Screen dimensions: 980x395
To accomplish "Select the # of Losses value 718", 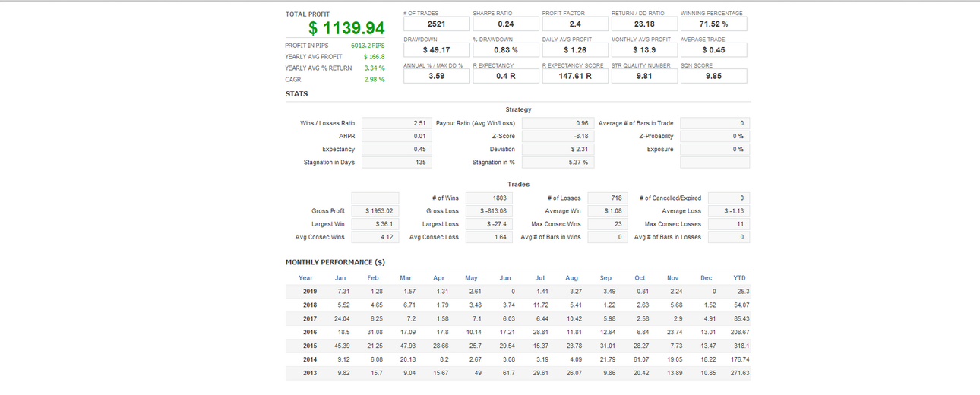I will pos(606,197).
